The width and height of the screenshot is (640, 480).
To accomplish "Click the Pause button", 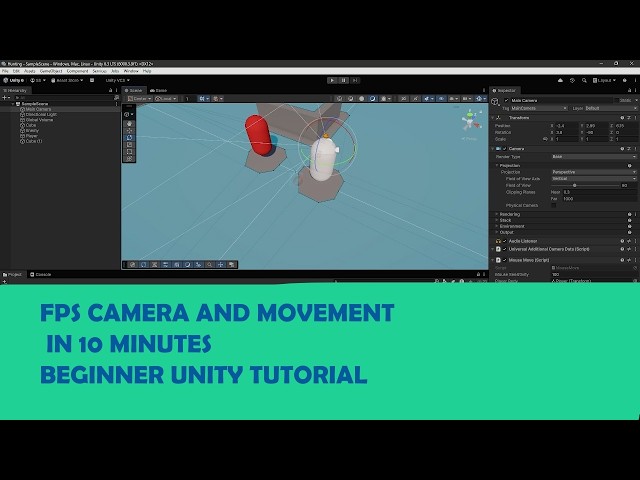I will point(343,80).
